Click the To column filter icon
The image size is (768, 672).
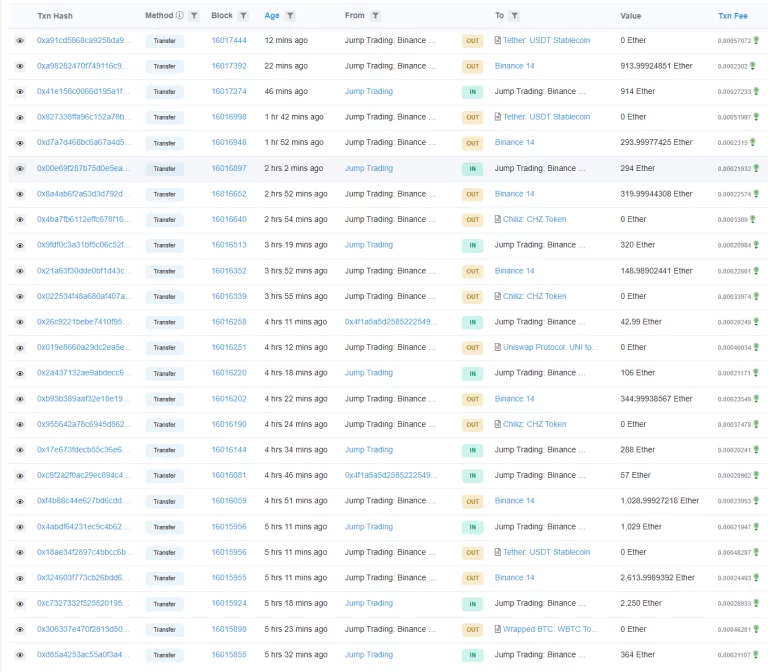point(514,16)
